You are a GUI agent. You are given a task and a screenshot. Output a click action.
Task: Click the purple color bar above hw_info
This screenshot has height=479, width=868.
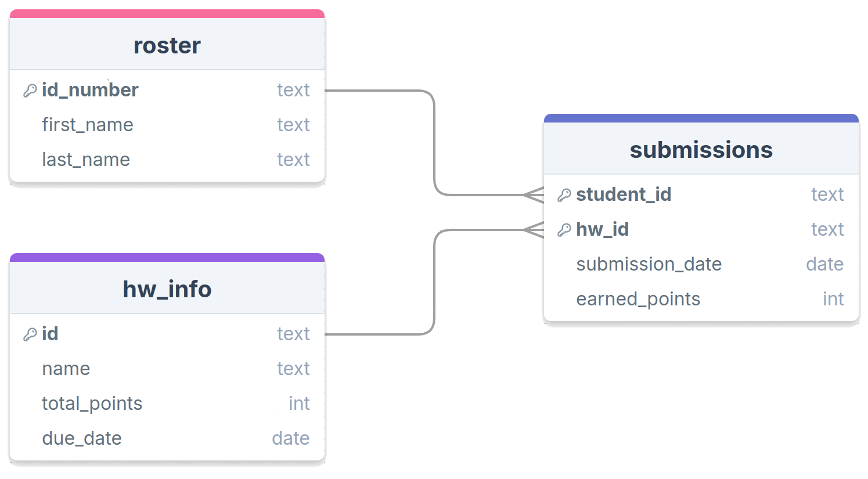tap(167, 257)
